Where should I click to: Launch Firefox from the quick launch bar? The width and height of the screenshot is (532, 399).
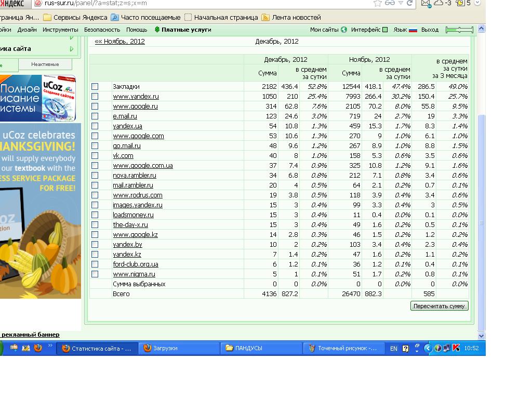pos(38,348)
